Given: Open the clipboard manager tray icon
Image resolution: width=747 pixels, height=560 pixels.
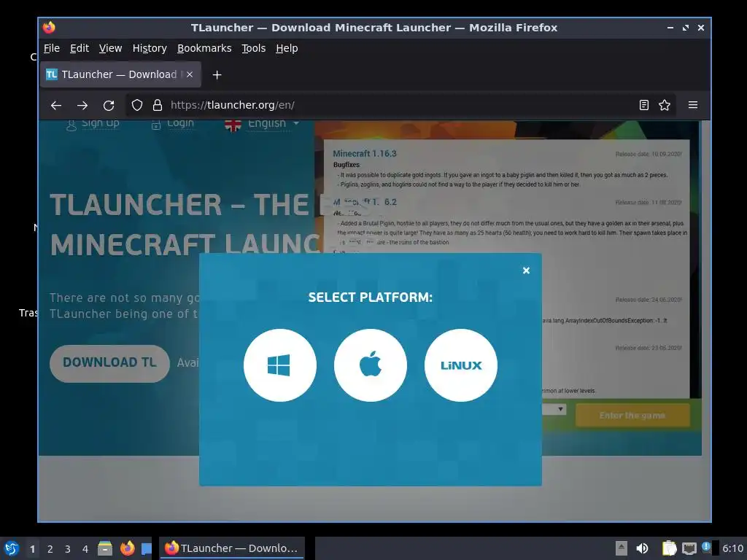Looking at the screenshot, I should 669,548.
